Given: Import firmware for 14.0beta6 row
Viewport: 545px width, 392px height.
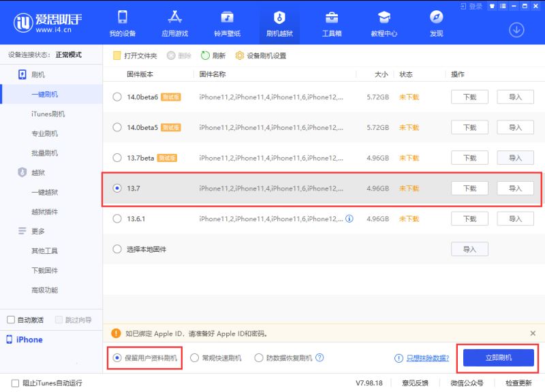Looking at the screenshot, I should point(516,97).
